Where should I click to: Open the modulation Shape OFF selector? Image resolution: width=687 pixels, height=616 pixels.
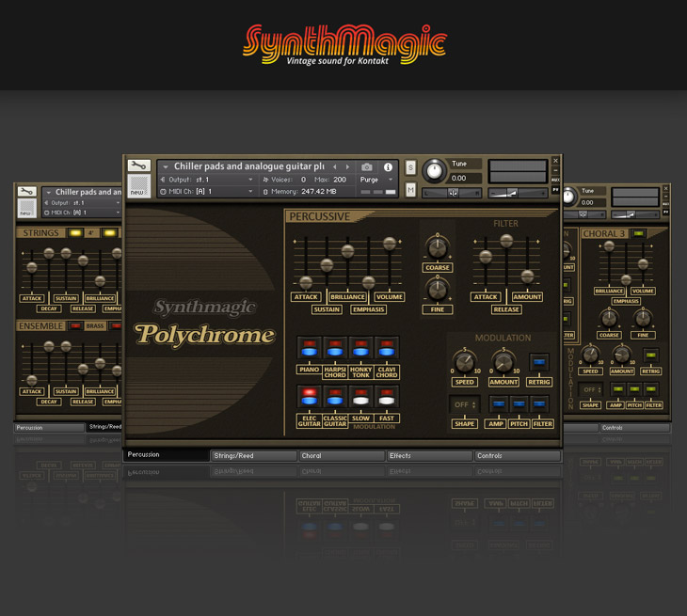[x=464, y=404]
